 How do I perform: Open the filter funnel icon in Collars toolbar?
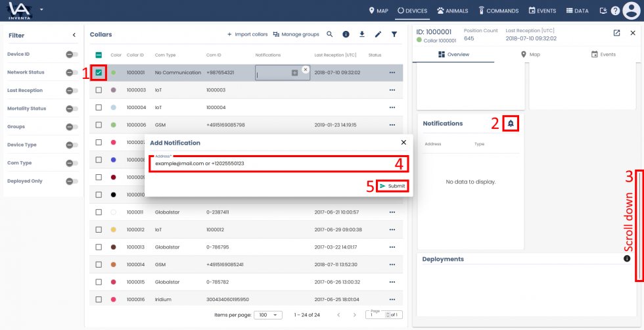394,34
